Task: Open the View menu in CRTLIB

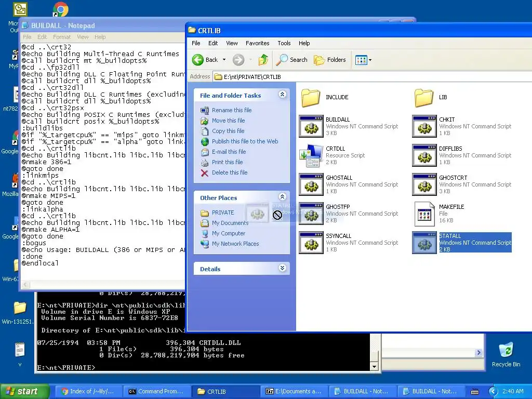Action: 232,43
